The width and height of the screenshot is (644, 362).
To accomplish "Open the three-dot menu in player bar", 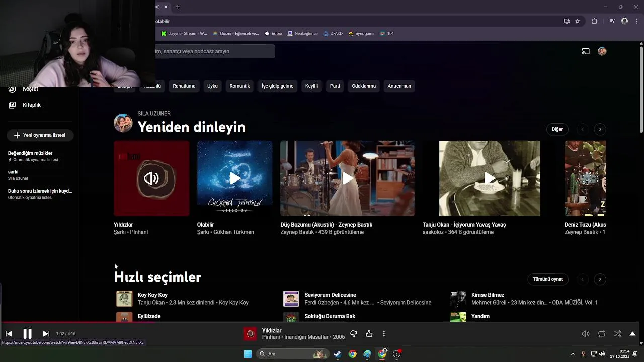I will pos(384,334).
